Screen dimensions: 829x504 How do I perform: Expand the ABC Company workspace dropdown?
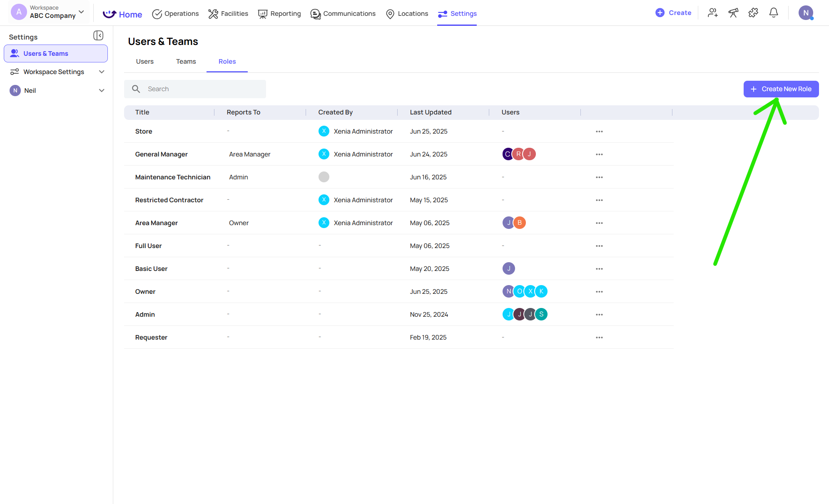(x=81, y=12)
